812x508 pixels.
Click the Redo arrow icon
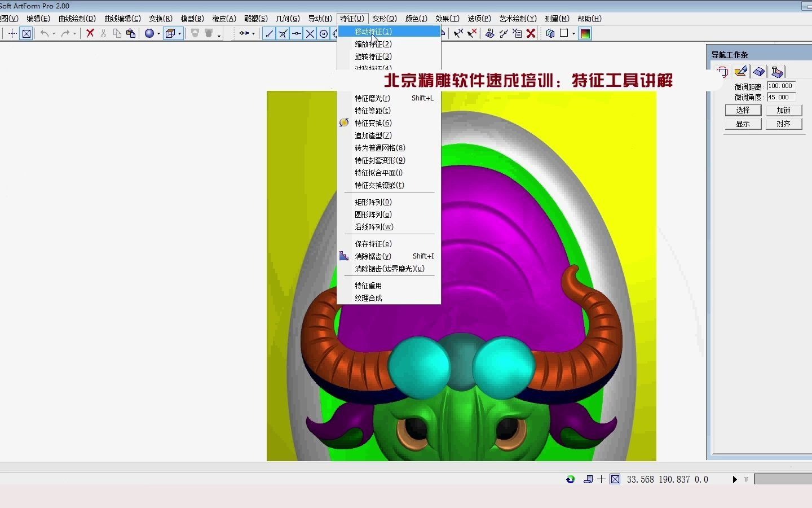[65, 33]
